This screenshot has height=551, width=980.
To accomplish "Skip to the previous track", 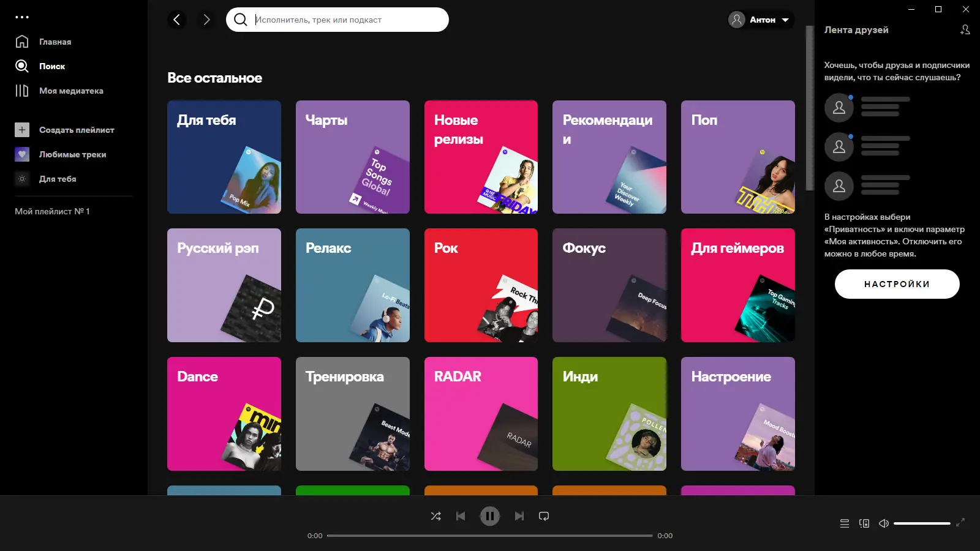I will tap(461, 516).
